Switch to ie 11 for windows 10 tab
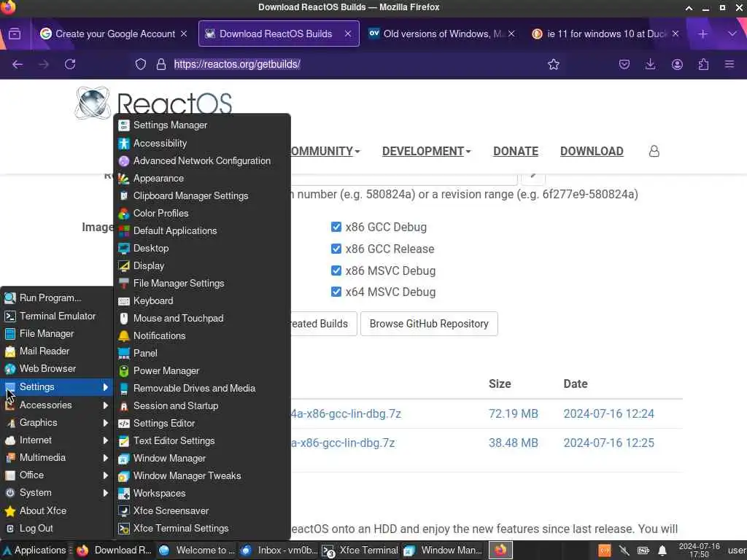 coord(606,34)
